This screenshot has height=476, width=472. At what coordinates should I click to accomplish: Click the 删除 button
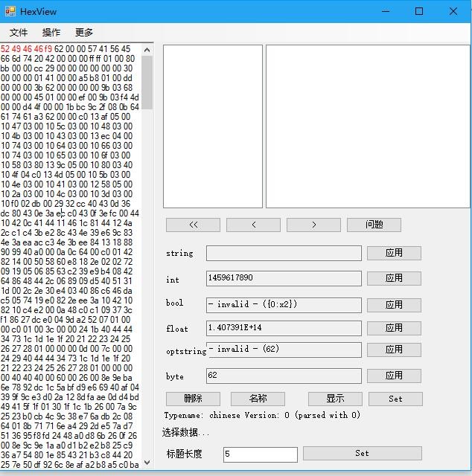[193, 399]
